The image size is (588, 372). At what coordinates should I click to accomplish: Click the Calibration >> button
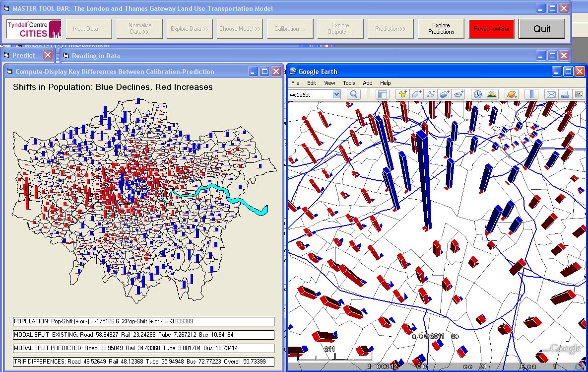pyautogui.click(x=290, y=29)
